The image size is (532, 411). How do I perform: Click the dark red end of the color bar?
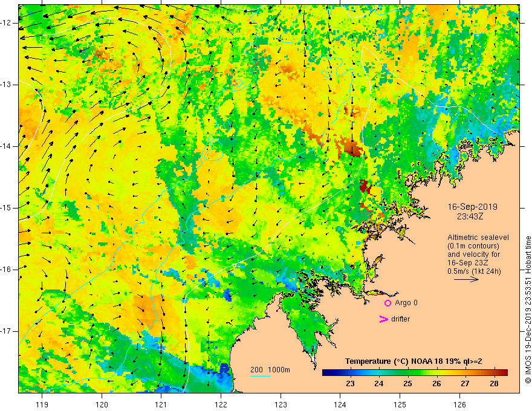coord(504,372)
